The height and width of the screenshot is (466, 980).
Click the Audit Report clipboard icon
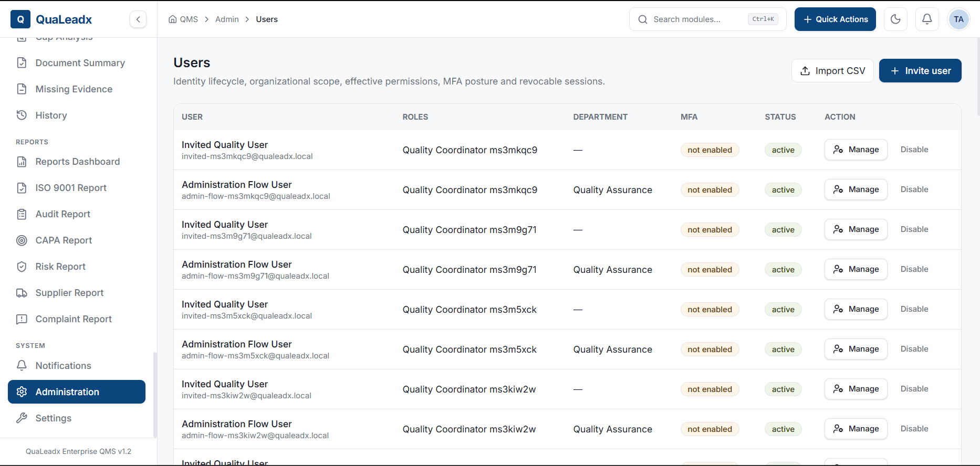pos(22,214)
